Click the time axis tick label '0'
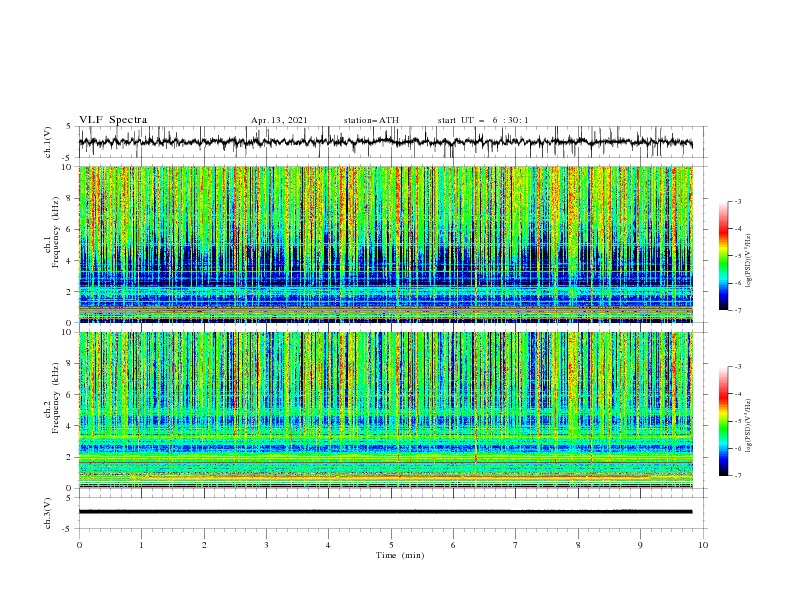 tap(79, 545)
